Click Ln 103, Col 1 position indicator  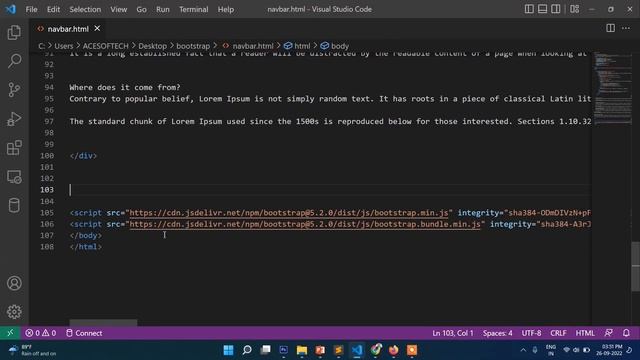453,333
